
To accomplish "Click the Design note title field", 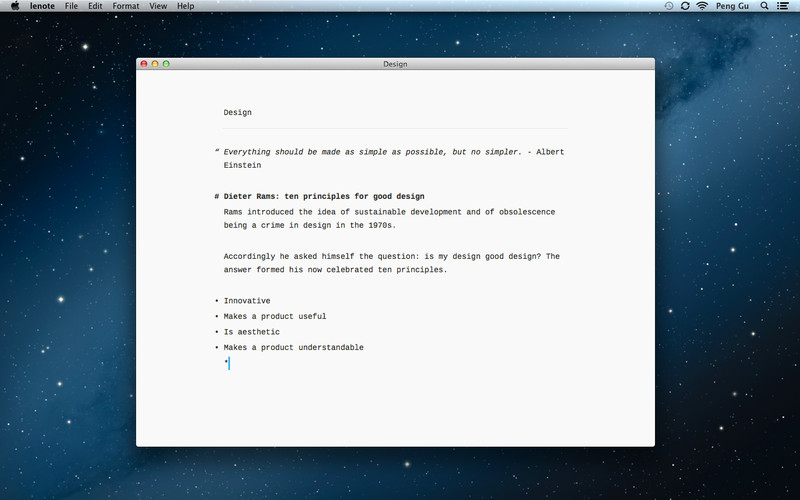I will pyautogui.click(x=238, y=113).
